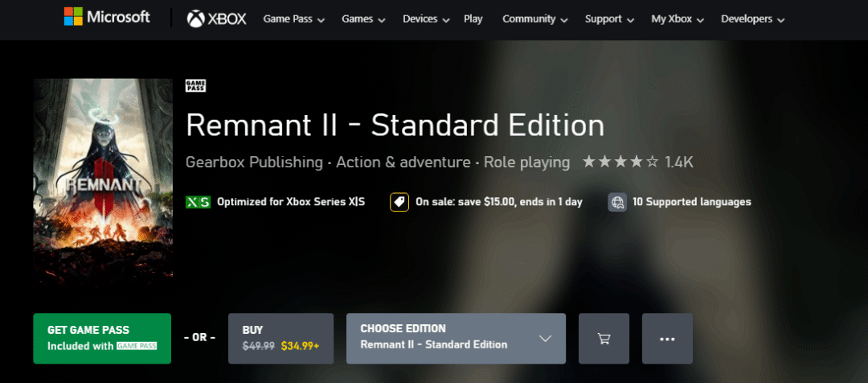Click the Game Pass badge above title
Screen dimensions: 868x383
[196, 86]
